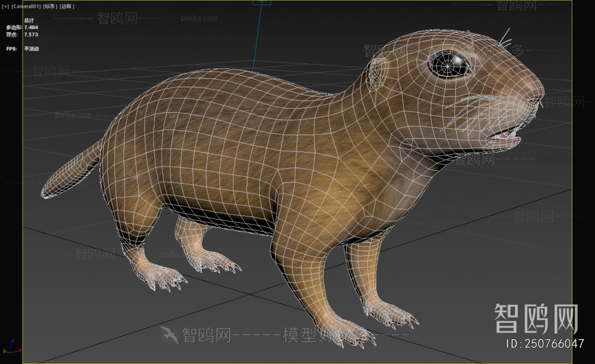Open the [标准] shading quality menu
The height and width of the screenshot is (364, 595).
click(x=50, y=6)
